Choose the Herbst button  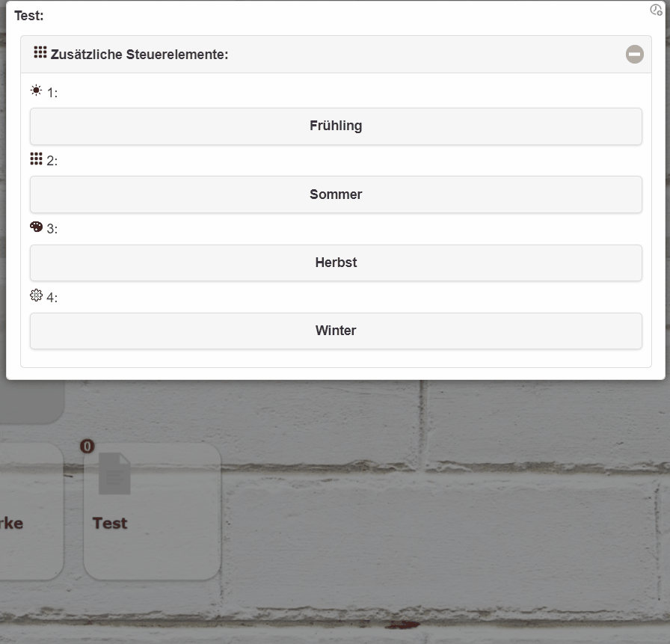coord(336,263)
